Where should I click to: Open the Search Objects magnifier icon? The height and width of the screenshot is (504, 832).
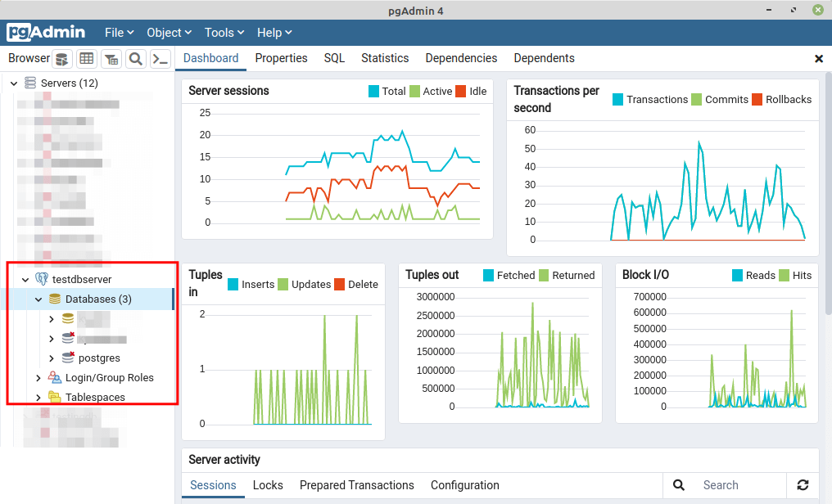coord(136,59)
